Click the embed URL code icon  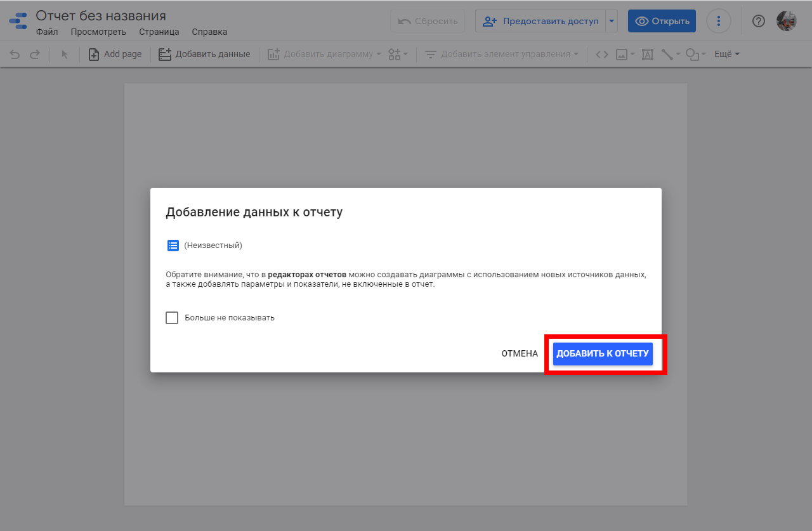tap(602, 55)
